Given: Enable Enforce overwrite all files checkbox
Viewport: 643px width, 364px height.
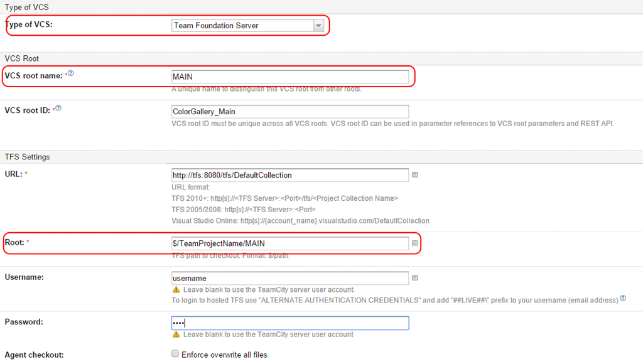Looking at the screenshot, I should click(176, 354).
